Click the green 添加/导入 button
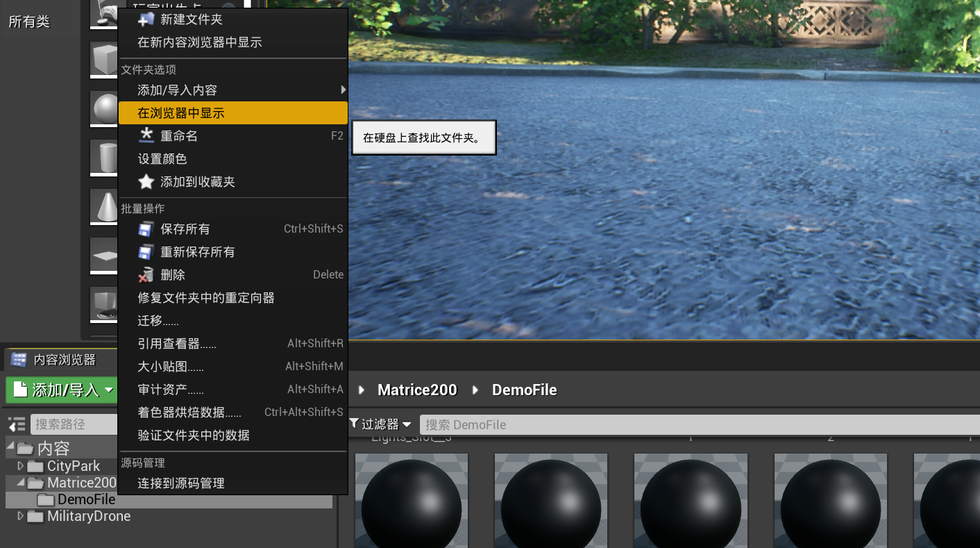 coord(62,390)
